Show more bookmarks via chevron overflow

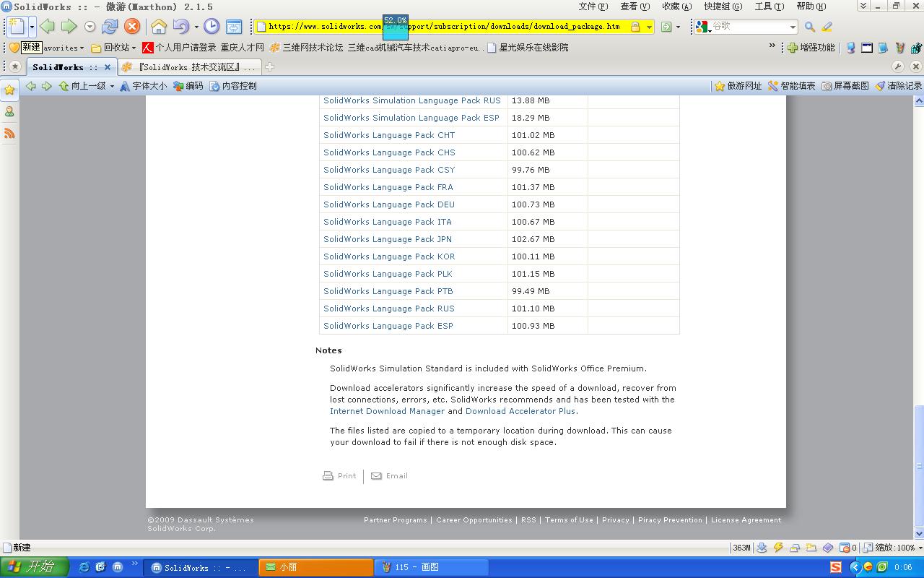click(x=772, y=46)
